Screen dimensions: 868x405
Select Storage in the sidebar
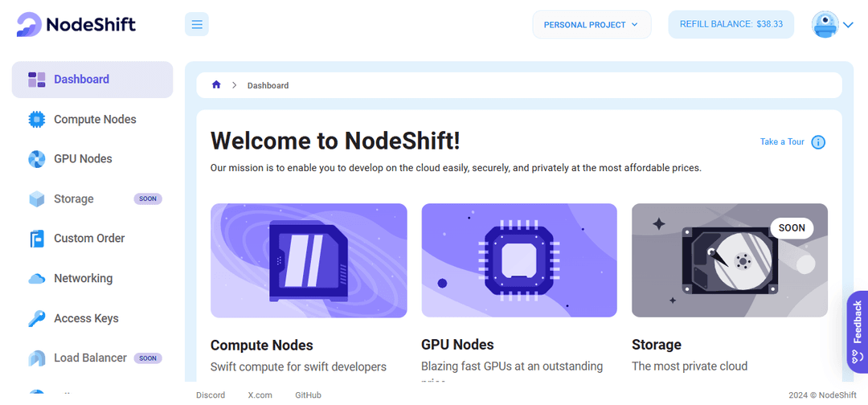click(74, 198)
